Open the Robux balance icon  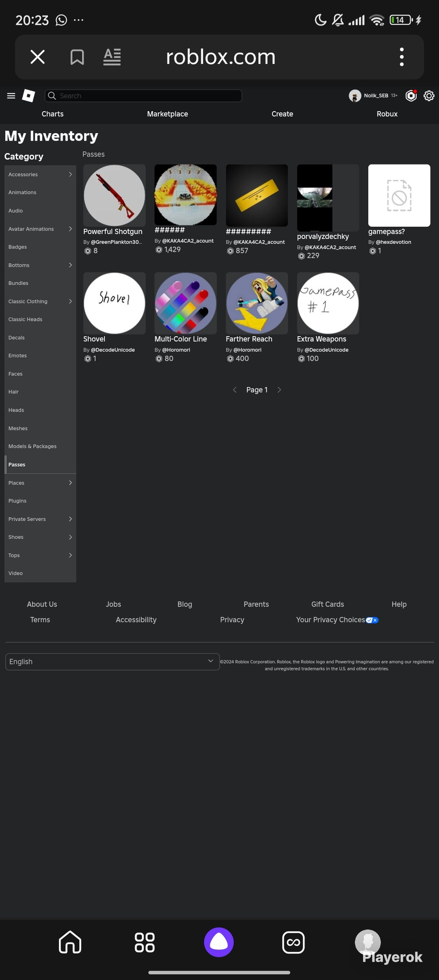(411, 96)
